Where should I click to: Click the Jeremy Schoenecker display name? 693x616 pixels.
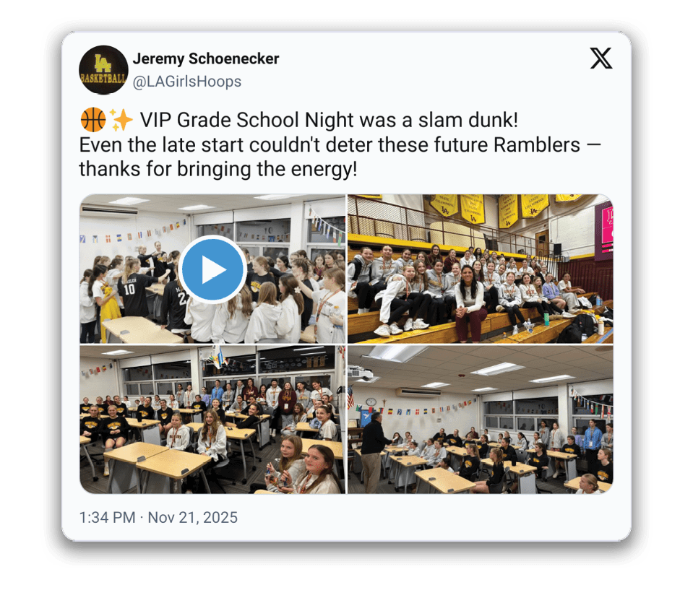point(205,58)
